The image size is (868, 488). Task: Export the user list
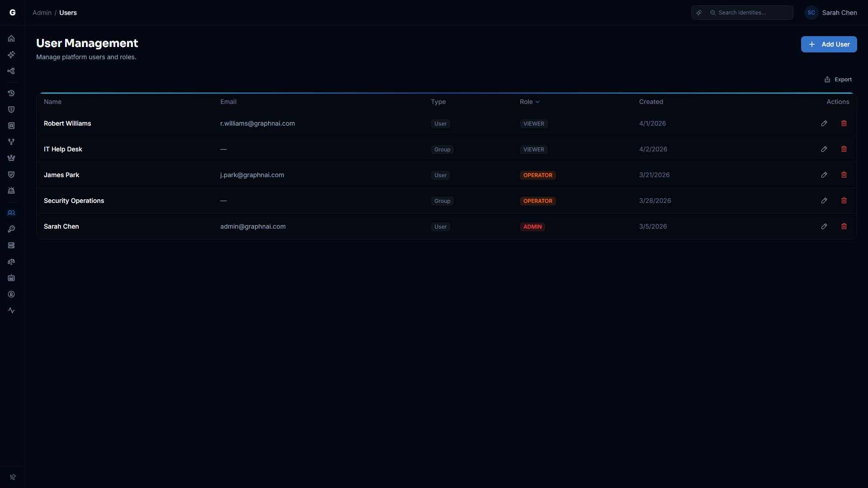pyautogui.click(x=838, y=79)
